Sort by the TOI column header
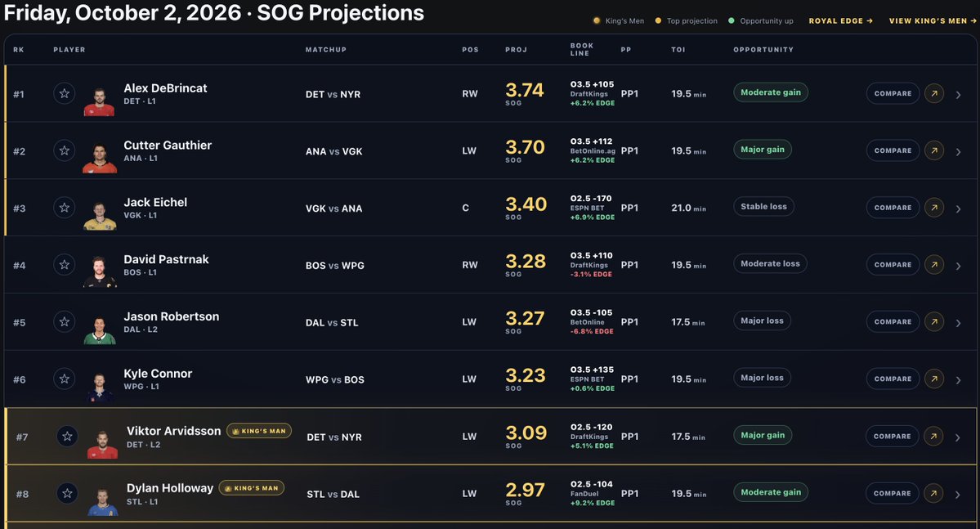Viewport: 980px width, 529px height. pos(678,49)
